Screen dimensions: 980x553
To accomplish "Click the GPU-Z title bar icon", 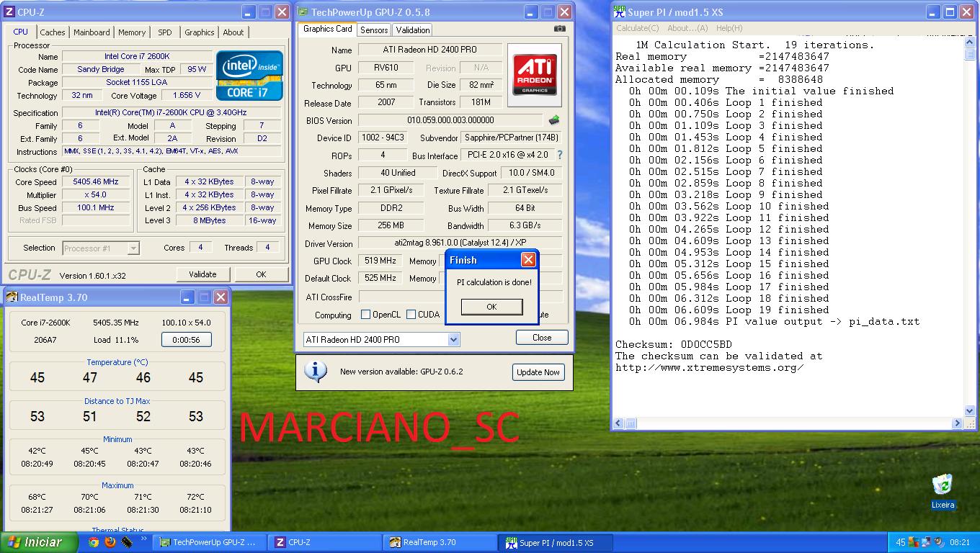I will tap(303, 12).
